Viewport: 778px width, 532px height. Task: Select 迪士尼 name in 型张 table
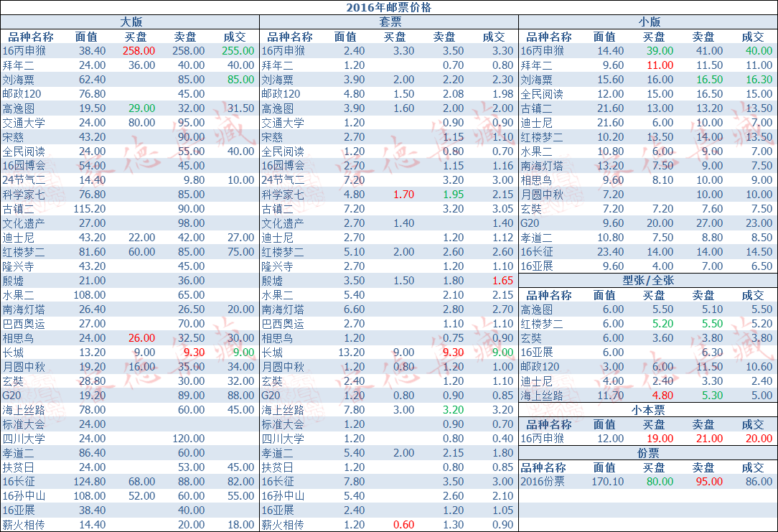(x=536, y=381)
